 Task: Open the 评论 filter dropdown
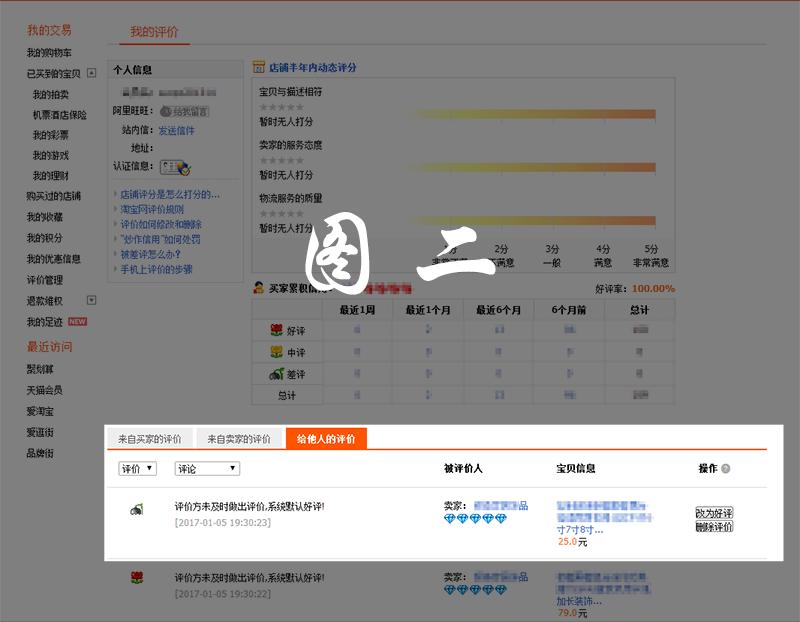click(x=207, y=468)
